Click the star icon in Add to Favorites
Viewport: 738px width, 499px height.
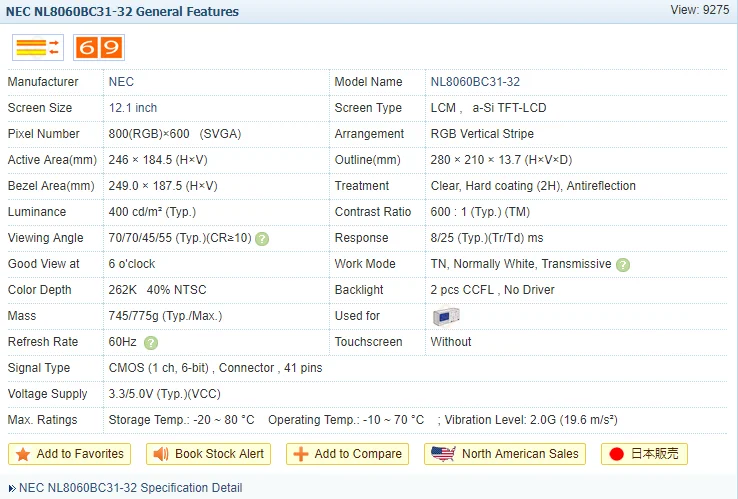23,454
